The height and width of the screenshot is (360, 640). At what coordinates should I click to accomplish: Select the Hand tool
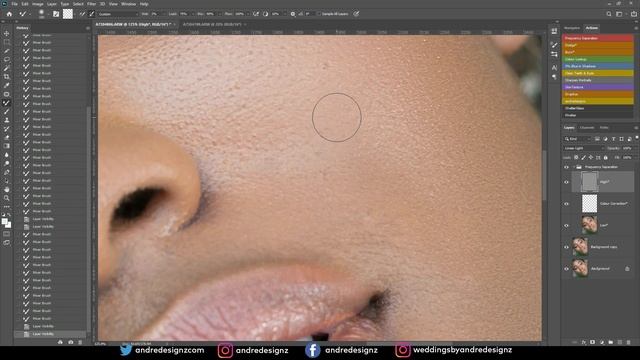pos(7,189)
